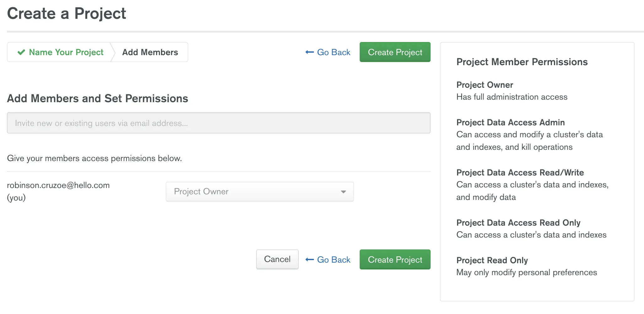Follow the top Go Back link text
644x314 pixels.
pos(334,52)
